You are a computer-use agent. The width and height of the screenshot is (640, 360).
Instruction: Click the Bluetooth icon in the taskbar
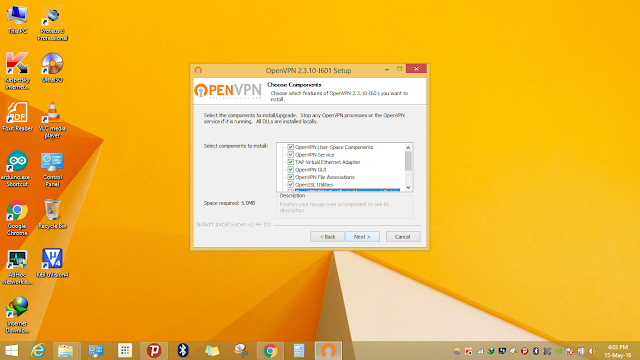coord(182,351)
